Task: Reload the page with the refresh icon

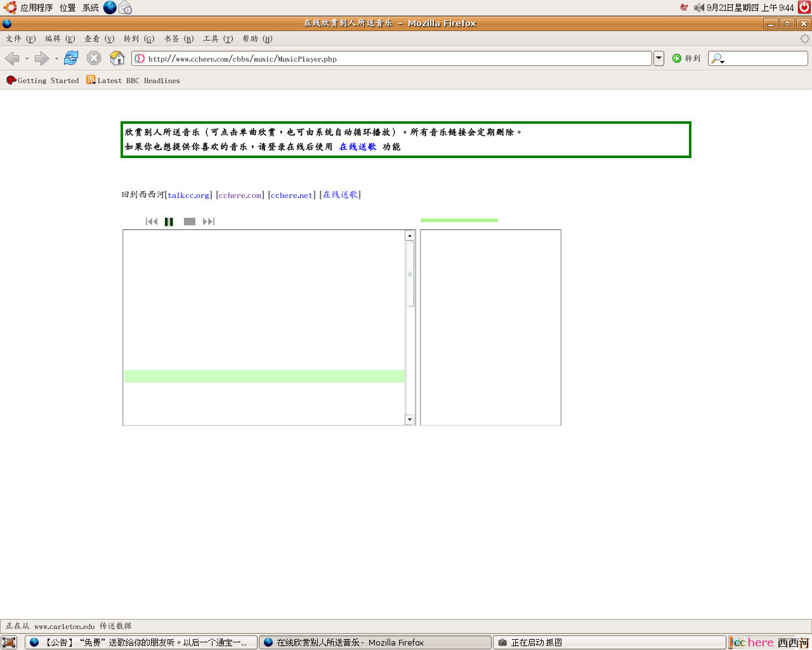Action: 71,58
